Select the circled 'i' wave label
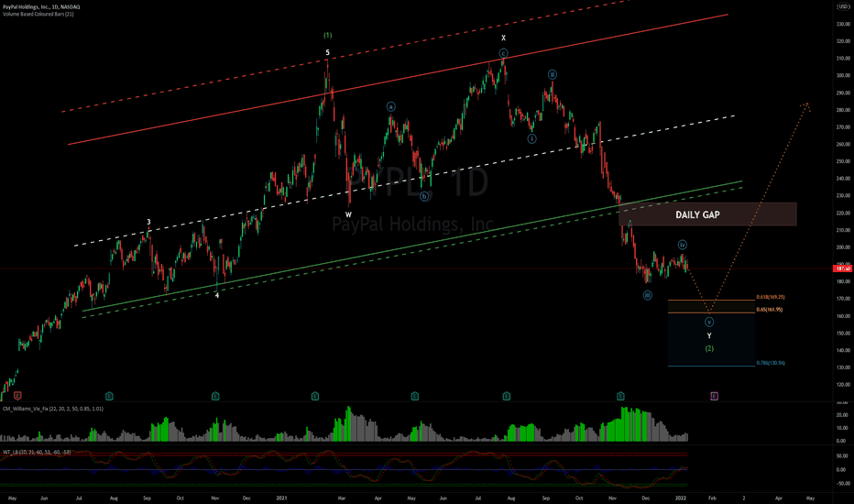Image resolution: width=854 pixels, height=504 pixels. (x=531, y=139)
